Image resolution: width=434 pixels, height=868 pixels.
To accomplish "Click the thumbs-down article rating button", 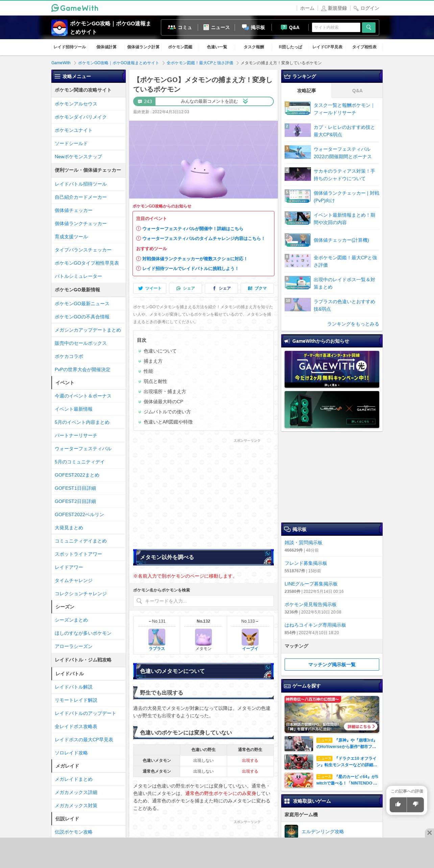I will click(415, 804).
